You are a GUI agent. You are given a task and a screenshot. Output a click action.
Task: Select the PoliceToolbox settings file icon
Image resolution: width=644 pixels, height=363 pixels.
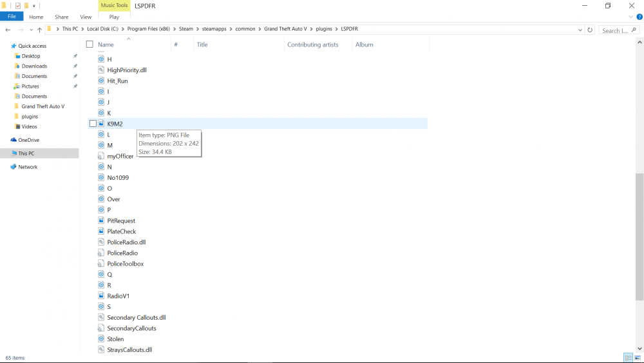(x=101, y=264)
